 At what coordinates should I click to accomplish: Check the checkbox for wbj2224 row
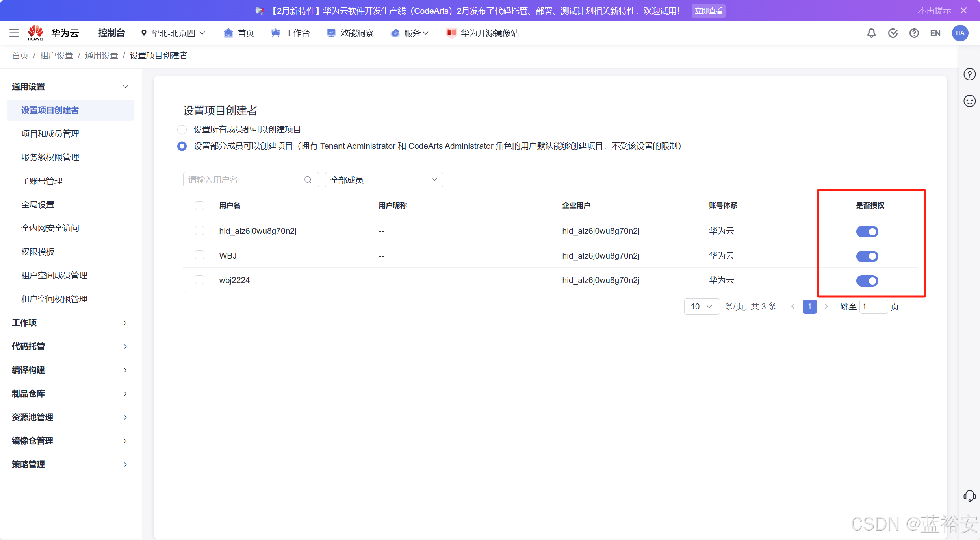coord(200,280)
